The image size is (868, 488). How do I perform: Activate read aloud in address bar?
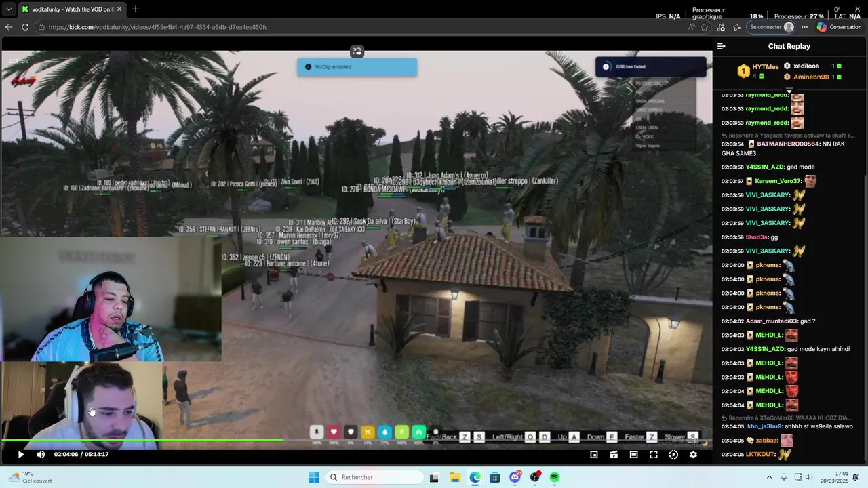(691, 27)
